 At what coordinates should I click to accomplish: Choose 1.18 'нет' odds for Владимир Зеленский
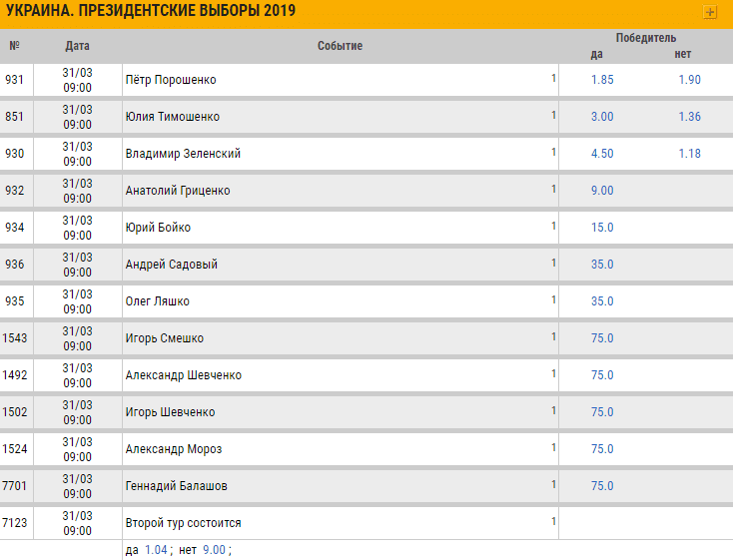tap(689, 154)
